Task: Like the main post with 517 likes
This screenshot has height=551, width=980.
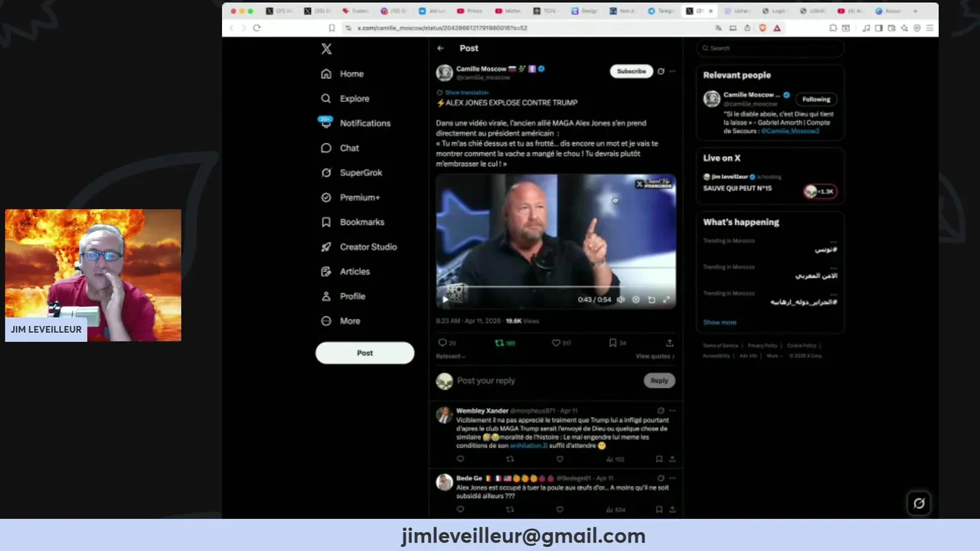Action: coord(556,343)
